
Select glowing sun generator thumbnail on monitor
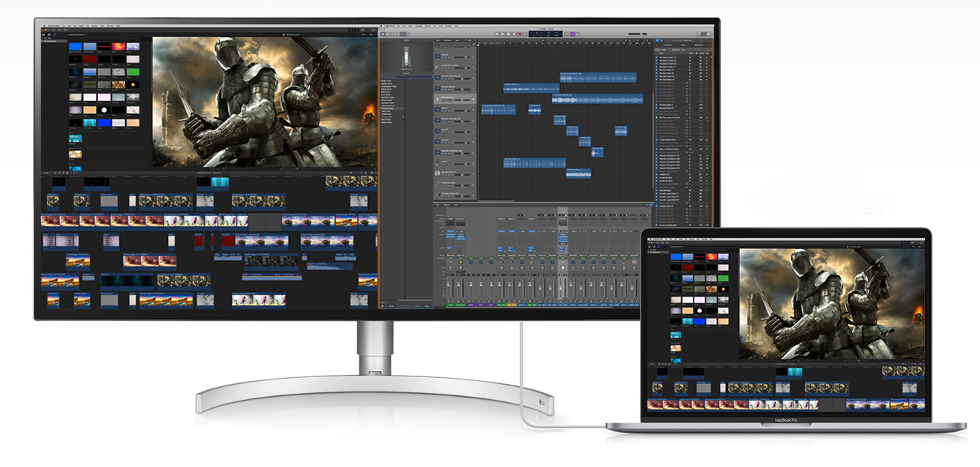pos(133,84)
